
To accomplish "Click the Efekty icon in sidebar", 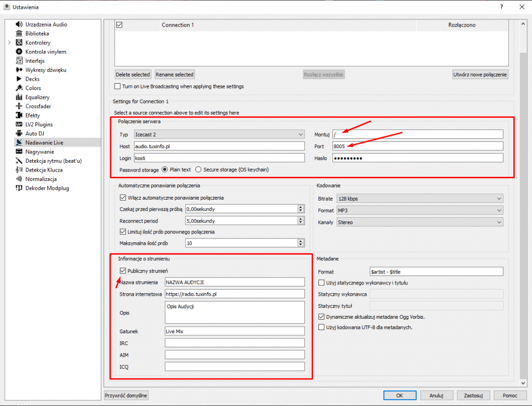I will pyautogui.click(x=19, y=115).
